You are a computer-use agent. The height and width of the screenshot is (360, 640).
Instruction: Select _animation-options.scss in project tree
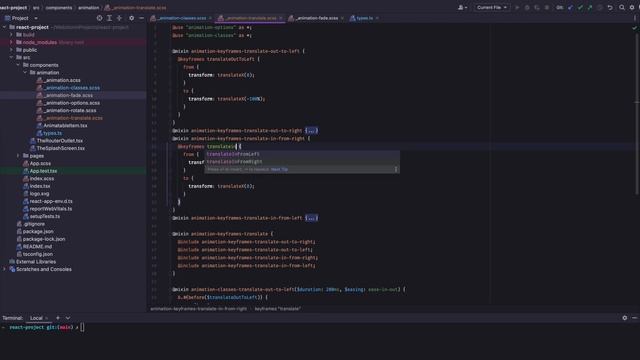(x=72, y=103)
